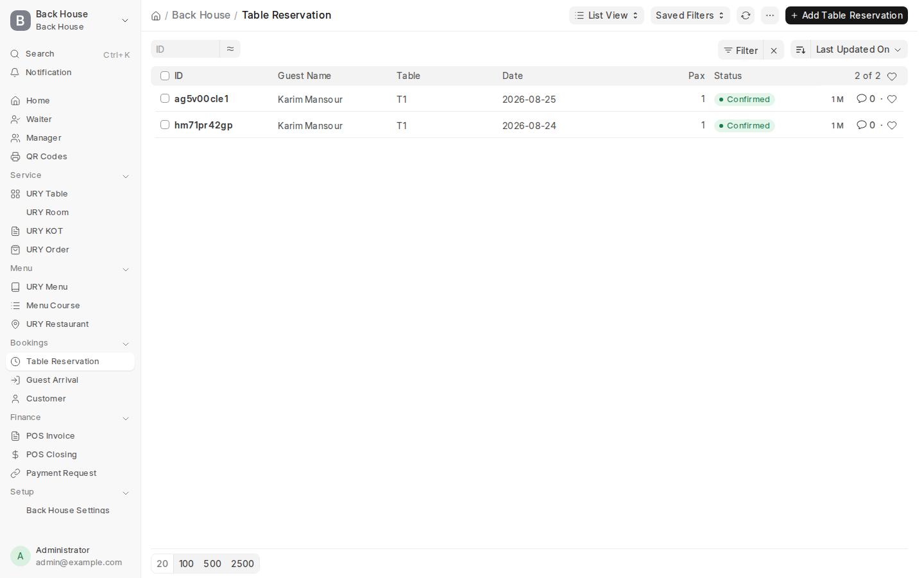Click Add Table Reservation button
This screenshot has height=578, width=924.
coord(846,15)
